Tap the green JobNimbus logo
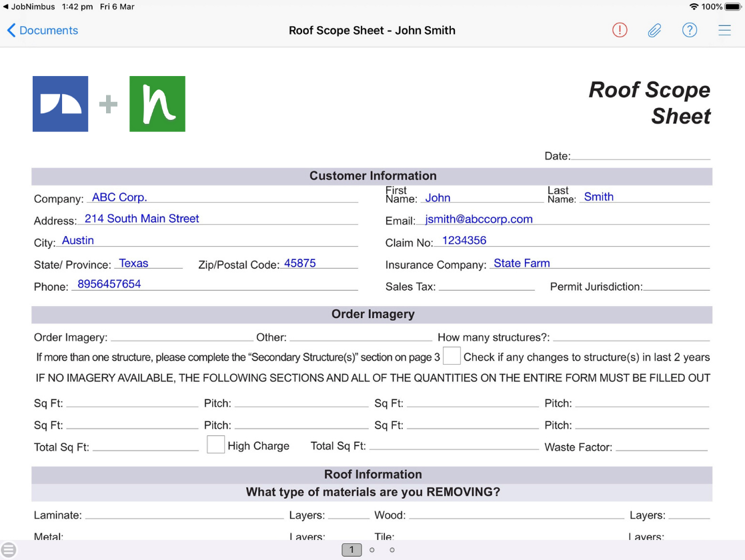The height and width of the screenshot is (560, 745). 157,103
